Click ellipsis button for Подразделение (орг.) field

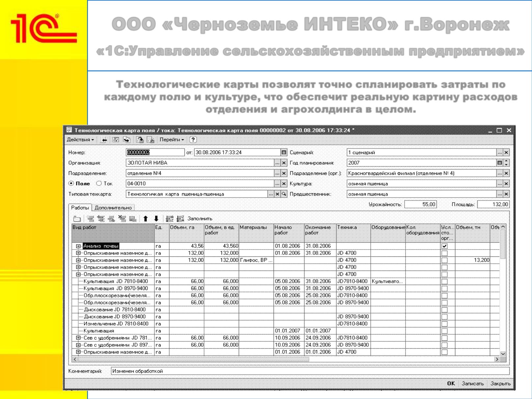500,173
